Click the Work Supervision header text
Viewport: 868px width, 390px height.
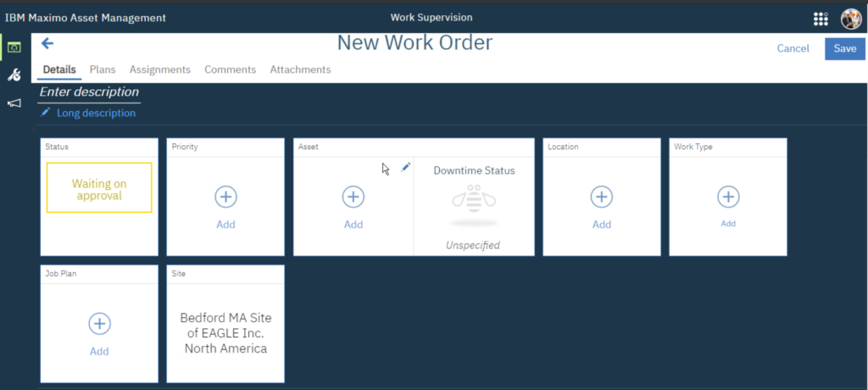(431, 17)
